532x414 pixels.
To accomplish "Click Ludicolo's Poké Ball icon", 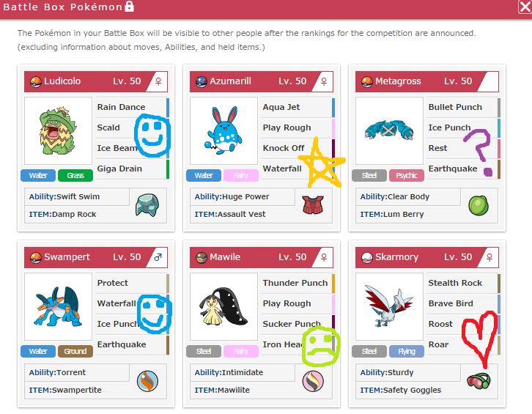I will tap(36, 82).
